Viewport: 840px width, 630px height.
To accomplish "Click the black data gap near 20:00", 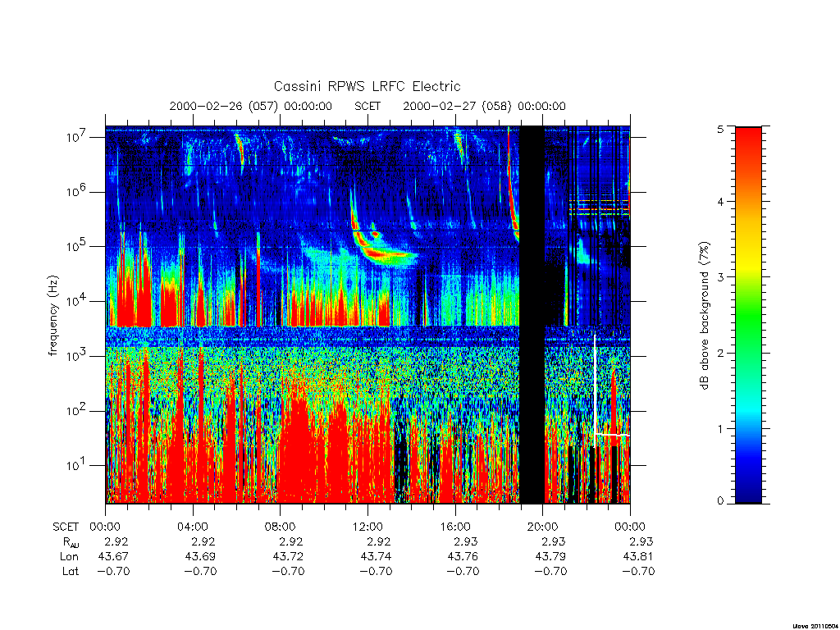I will point(532,315).
